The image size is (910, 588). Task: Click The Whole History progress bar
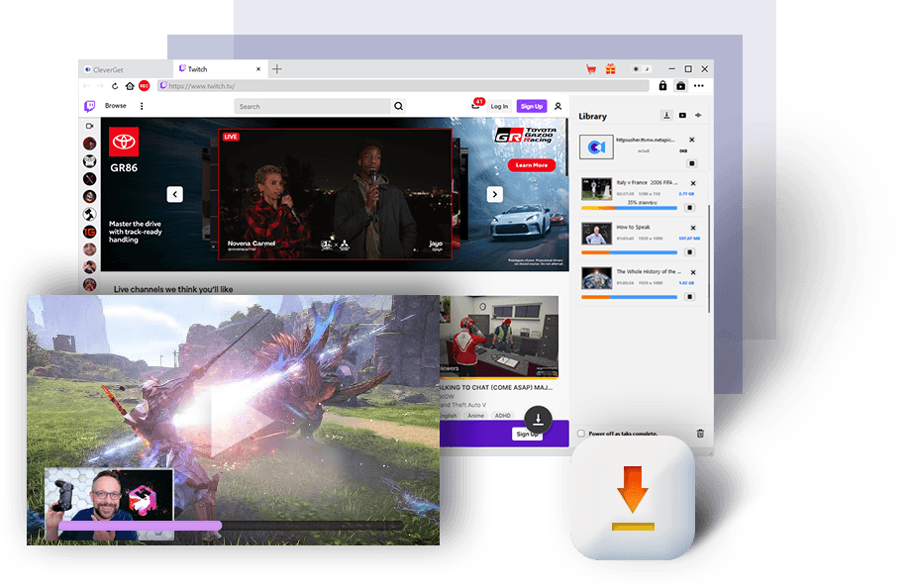click(629, 297)
